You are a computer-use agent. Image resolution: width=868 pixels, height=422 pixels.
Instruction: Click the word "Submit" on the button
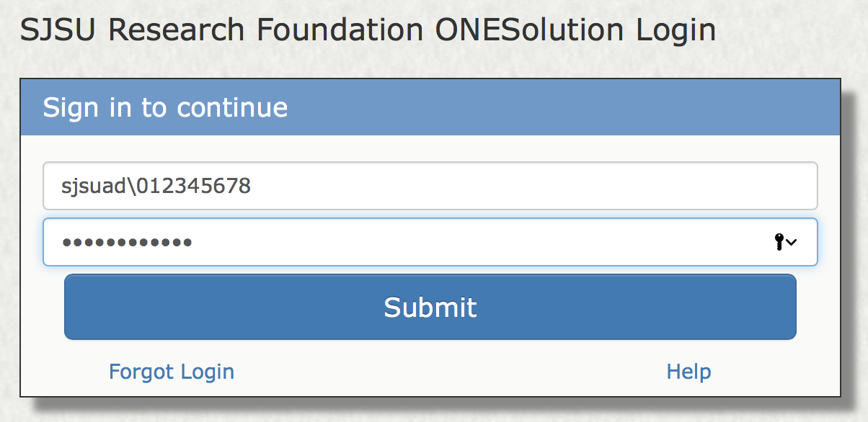430,307
